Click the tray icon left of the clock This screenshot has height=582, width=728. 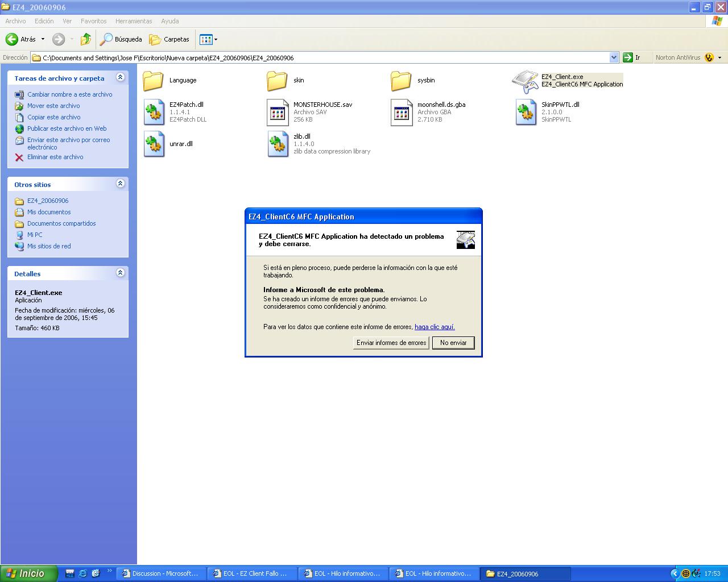click(696, 573)
